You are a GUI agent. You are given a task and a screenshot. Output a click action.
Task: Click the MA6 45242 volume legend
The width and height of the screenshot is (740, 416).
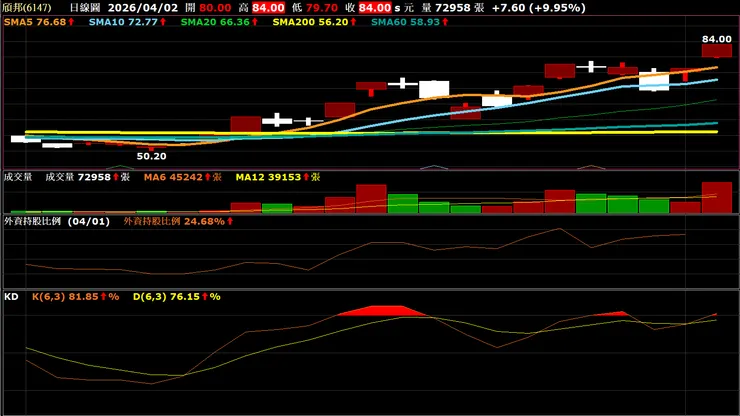point(183,177)
